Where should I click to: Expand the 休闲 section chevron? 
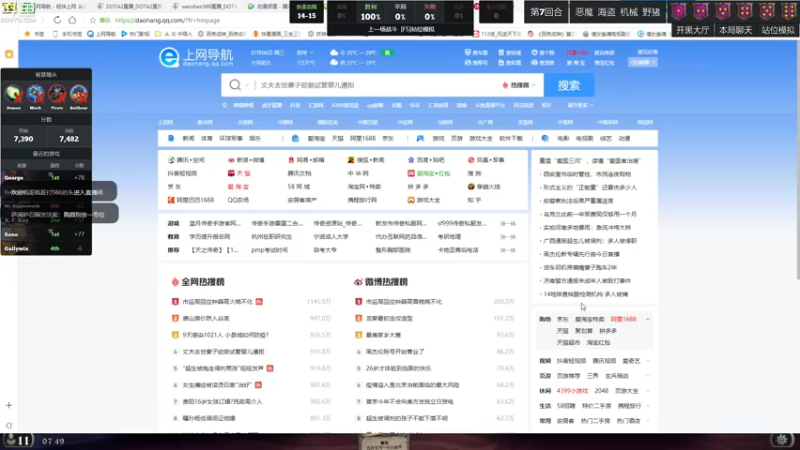coord(647,391)
